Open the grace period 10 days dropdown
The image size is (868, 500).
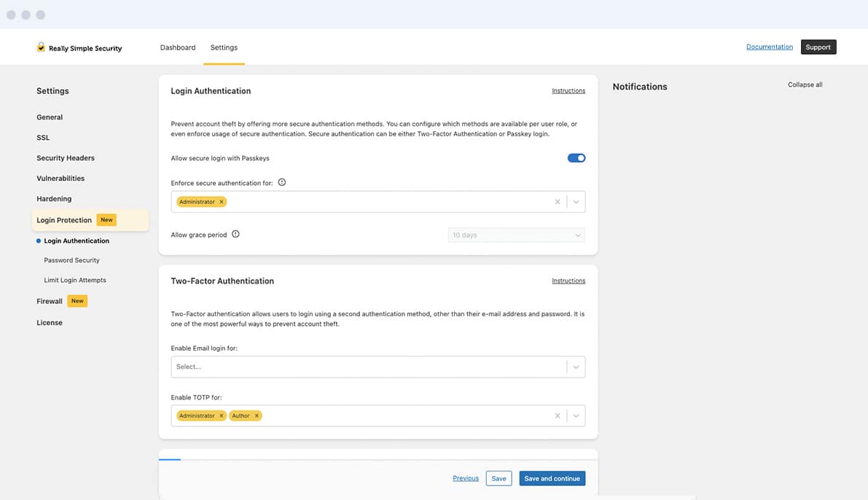516,235
